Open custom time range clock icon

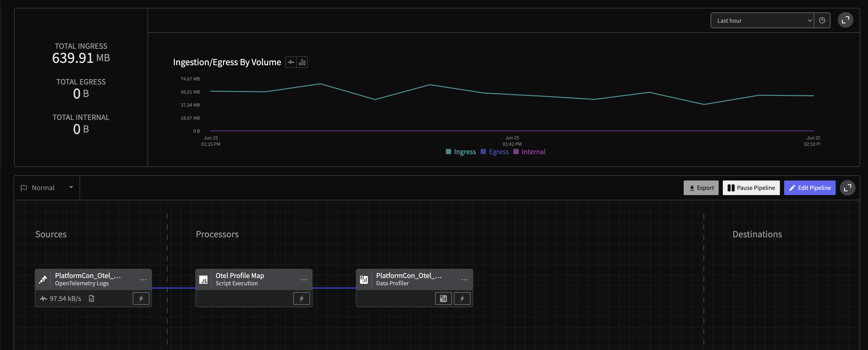pos(822,21)
